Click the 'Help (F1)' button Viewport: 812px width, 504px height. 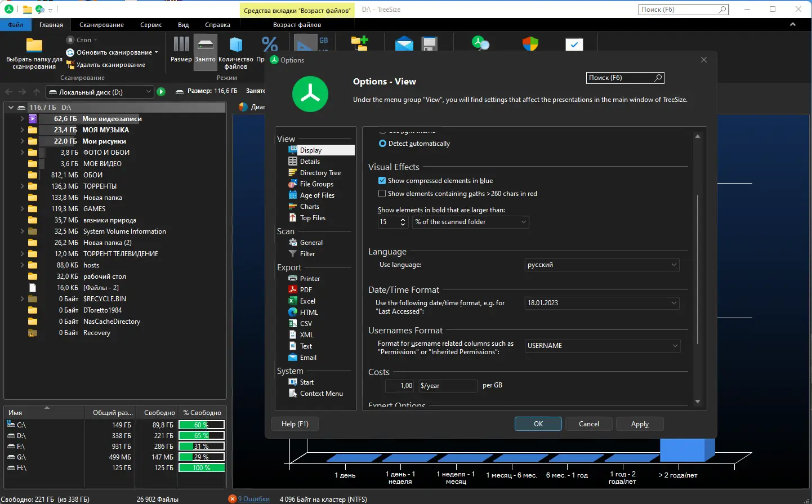point(295,424)
